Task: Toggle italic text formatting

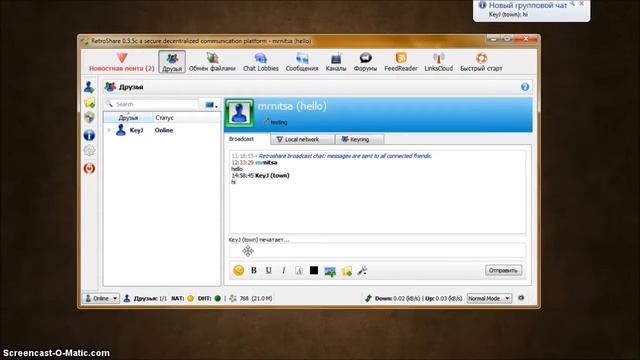Action: click(284, 270)
